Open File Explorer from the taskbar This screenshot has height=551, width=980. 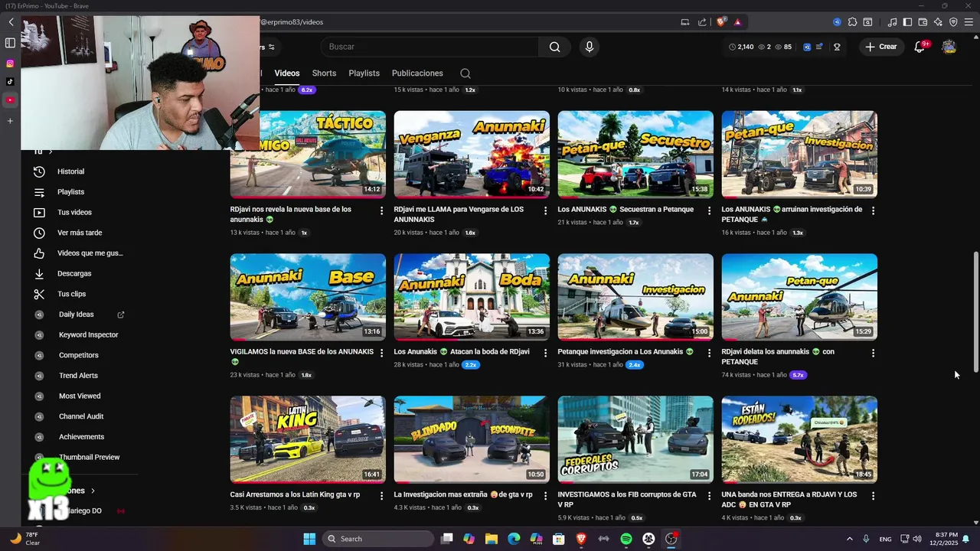[492, 539]
